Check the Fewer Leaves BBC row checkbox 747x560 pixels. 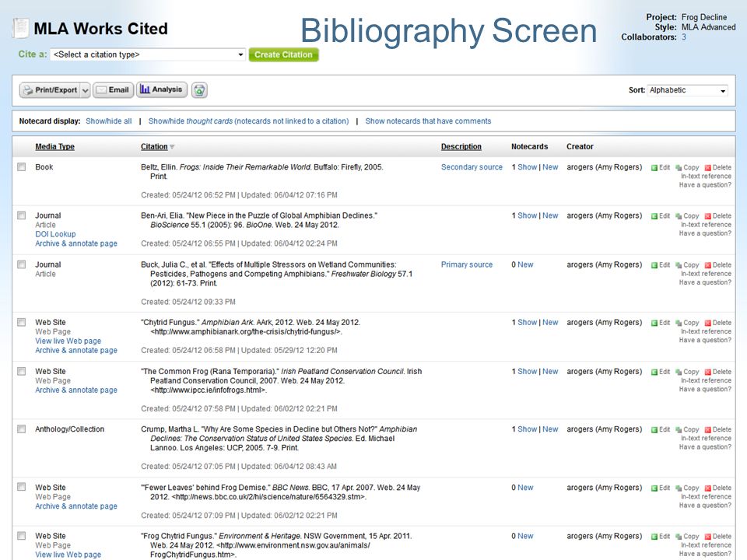pos(22,487)
